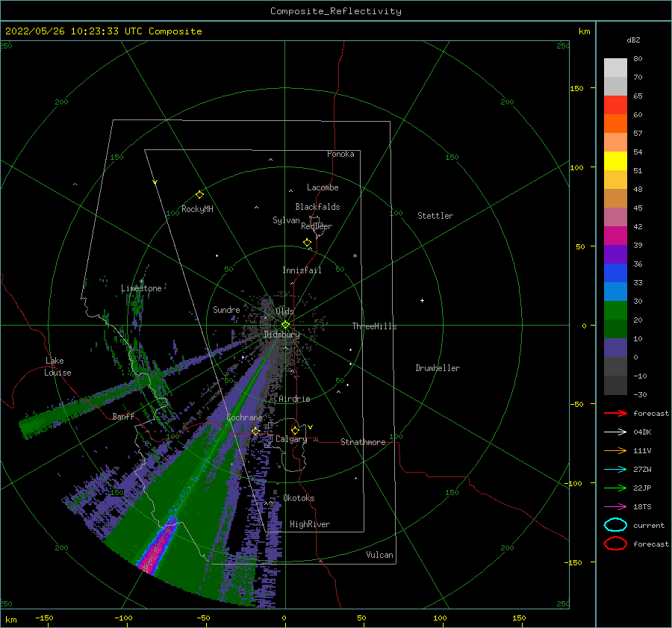Click the Sundre town label
The image size is (672, 628).
[x=226, y=309]
